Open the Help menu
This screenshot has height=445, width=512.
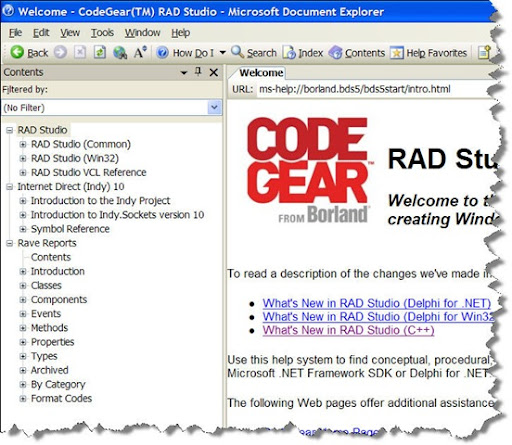181,33
